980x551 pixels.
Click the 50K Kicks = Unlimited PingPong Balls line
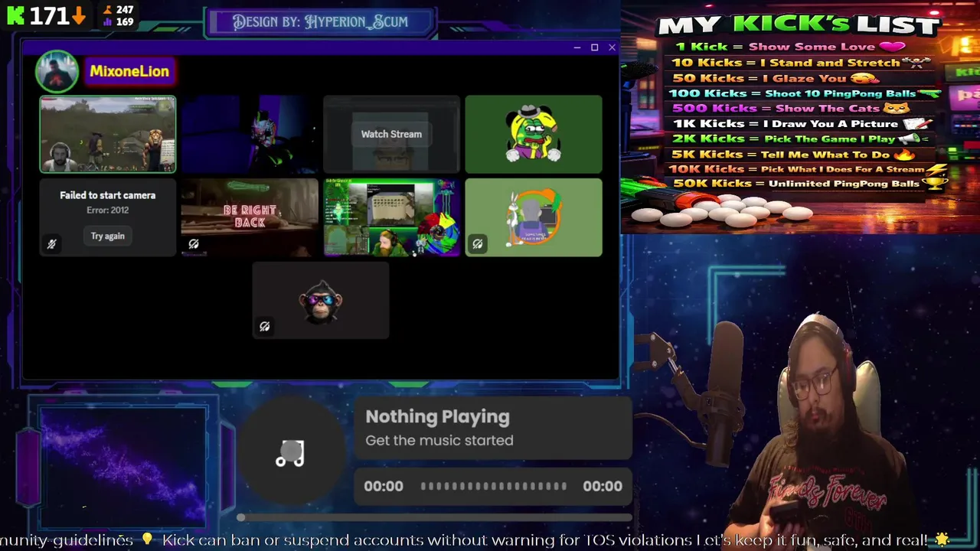tap(811, 184)
